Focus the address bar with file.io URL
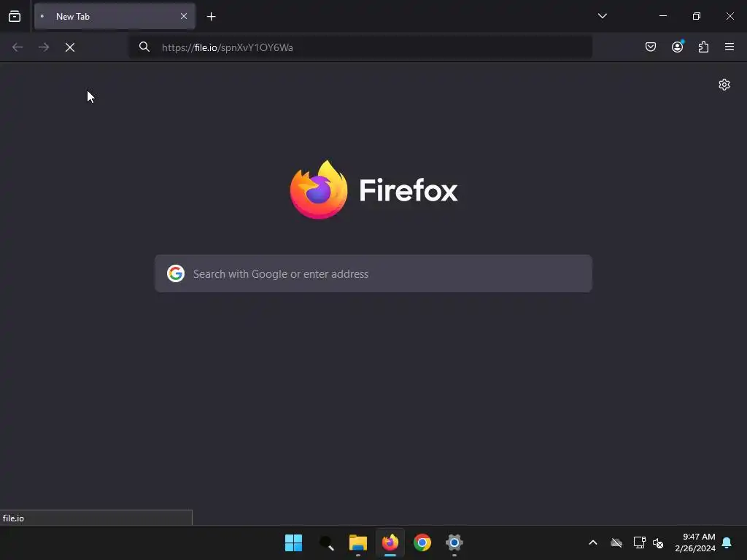 (360, 47)
